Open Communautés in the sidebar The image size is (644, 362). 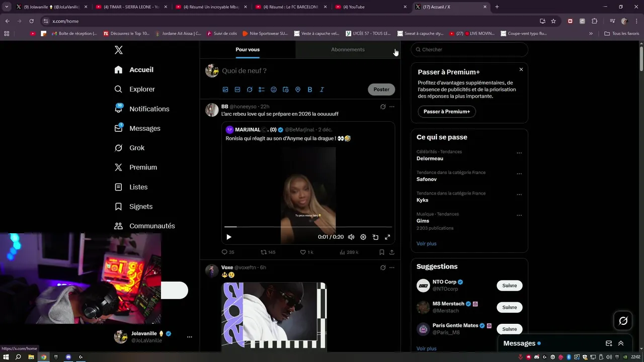pos(144,226)
